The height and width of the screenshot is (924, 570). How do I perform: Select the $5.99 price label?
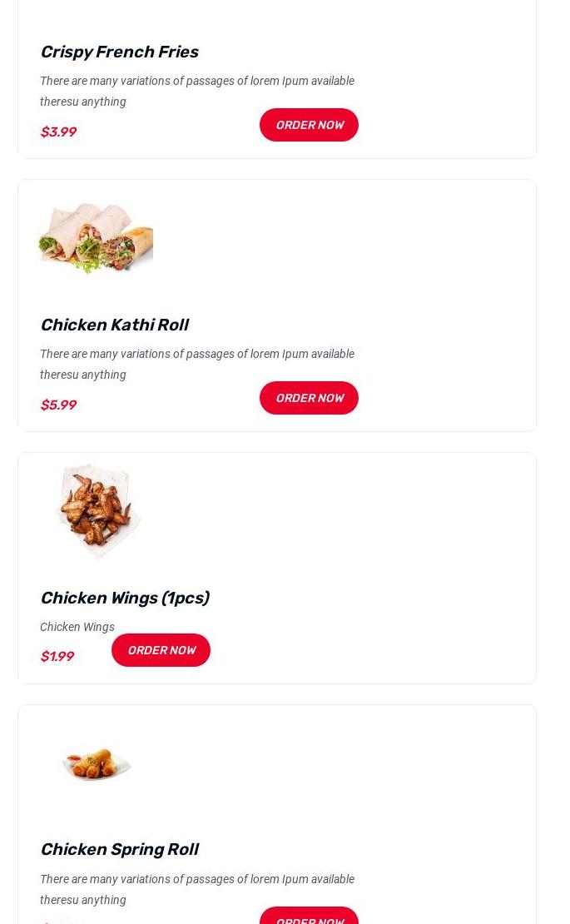click(x=58, y=405)
